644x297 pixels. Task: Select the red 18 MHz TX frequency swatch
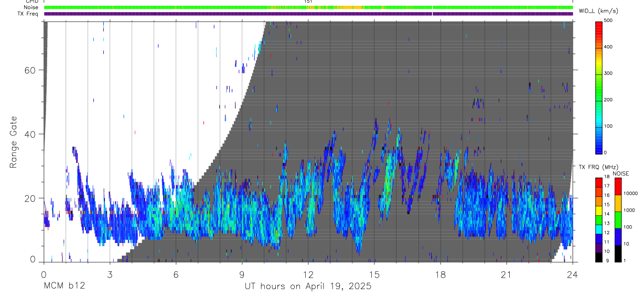pos(598,182)
